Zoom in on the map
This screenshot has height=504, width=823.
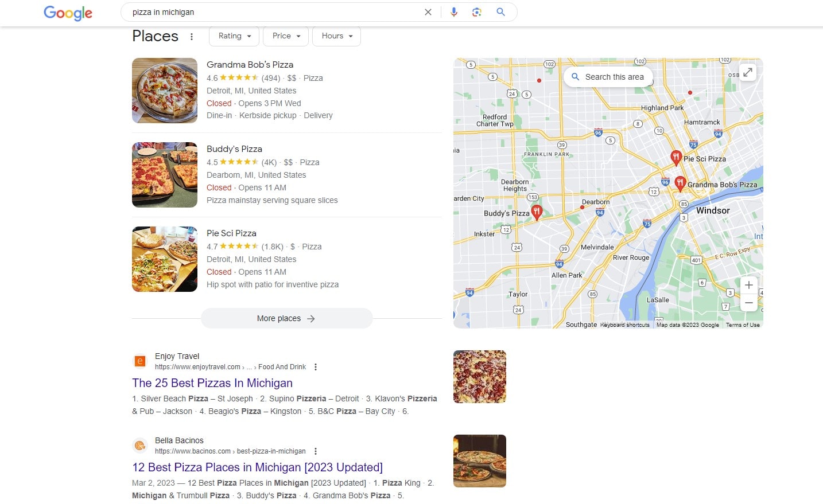click(x=748, y=284)
